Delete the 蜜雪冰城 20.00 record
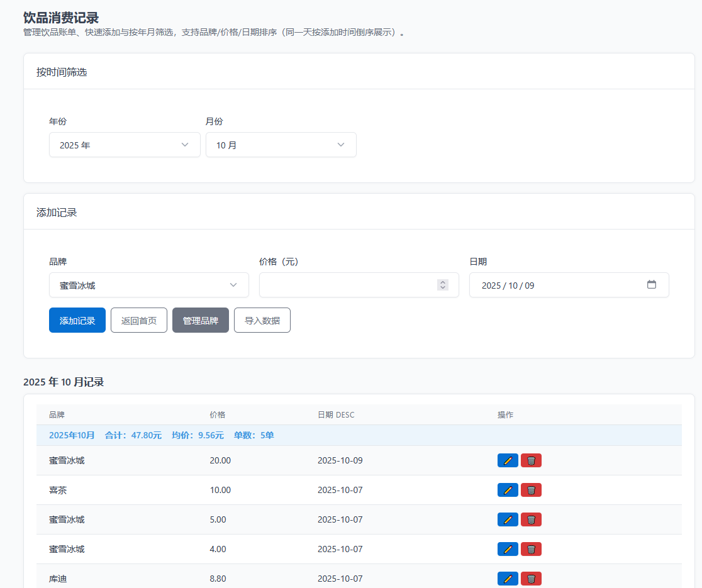This screenshot has height=588, width=702. [531, 460]
